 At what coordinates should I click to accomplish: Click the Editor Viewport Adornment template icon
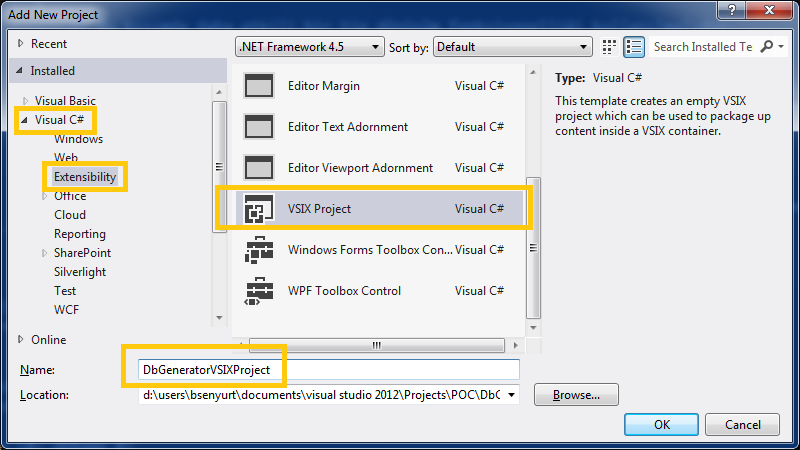(259, 168)
